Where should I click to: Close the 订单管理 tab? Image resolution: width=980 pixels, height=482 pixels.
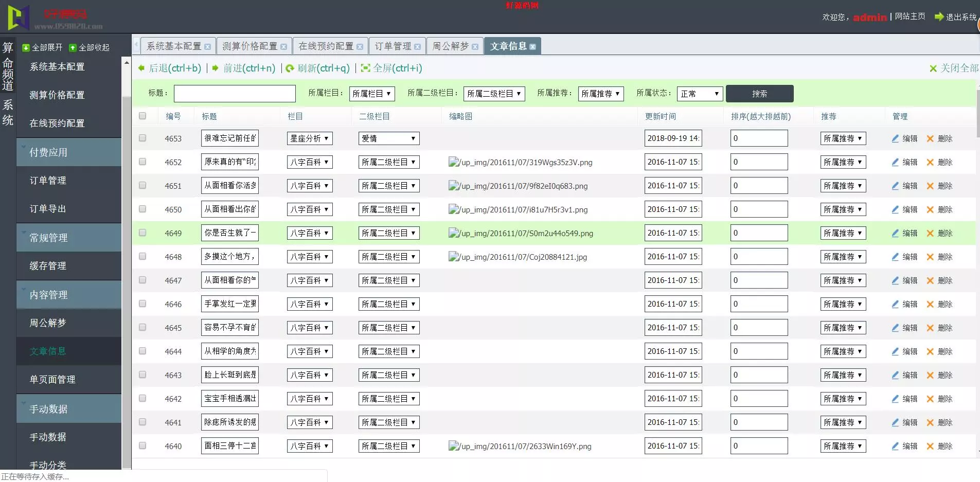click(417, 47)
